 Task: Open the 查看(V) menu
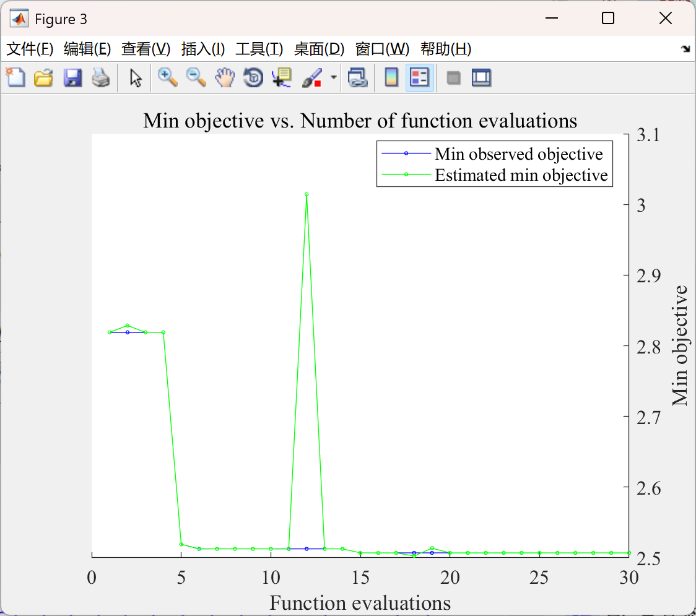(x=146, y=49)
